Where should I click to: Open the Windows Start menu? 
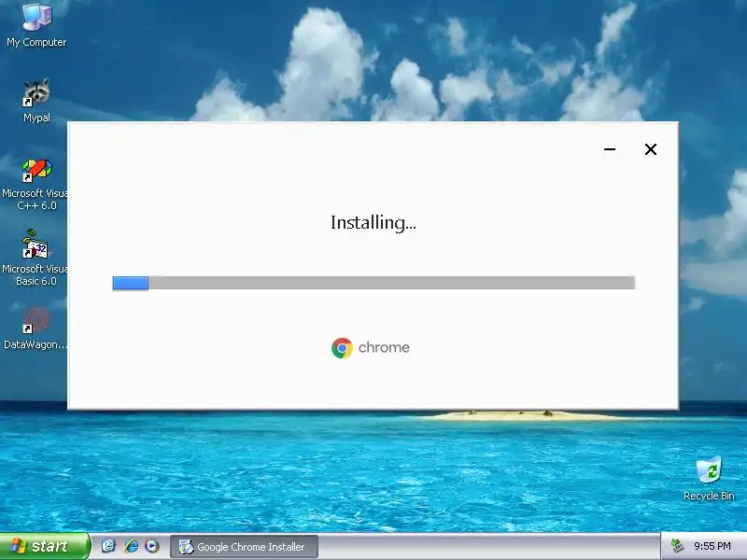(x=45, y=546)
